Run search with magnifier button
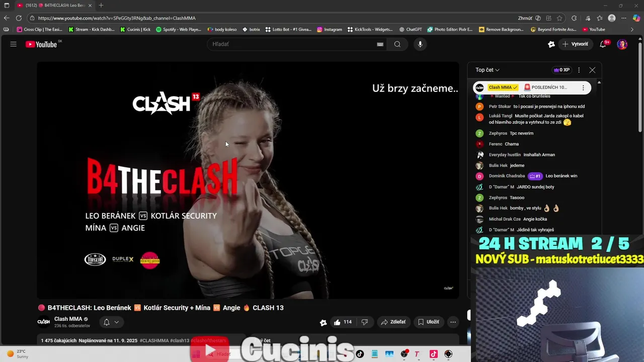Screen dimensions: 644x362 click(397, 44)
